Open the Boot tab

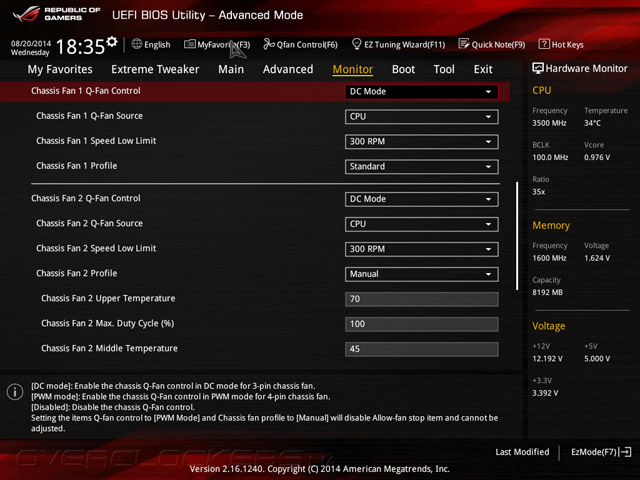point(403,69)
